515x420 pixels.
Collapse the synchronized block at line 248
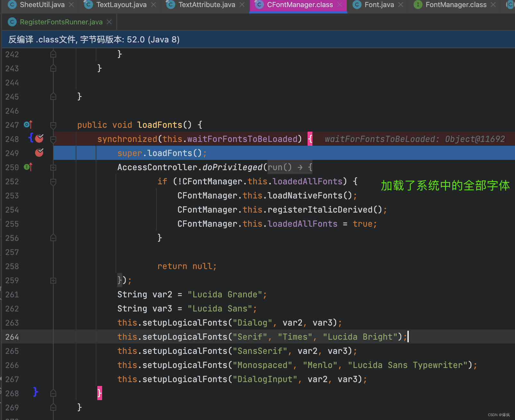53,139
